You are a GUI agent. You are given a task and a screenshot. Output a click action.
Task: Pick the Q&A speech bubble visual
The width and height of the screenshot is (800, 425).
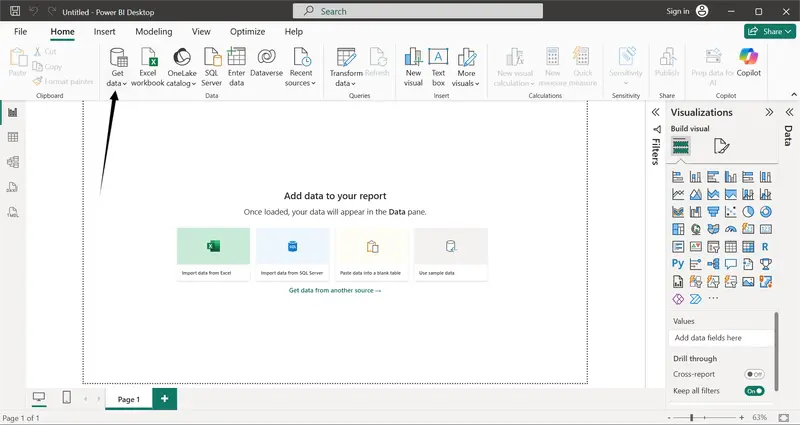pos(731,264)
